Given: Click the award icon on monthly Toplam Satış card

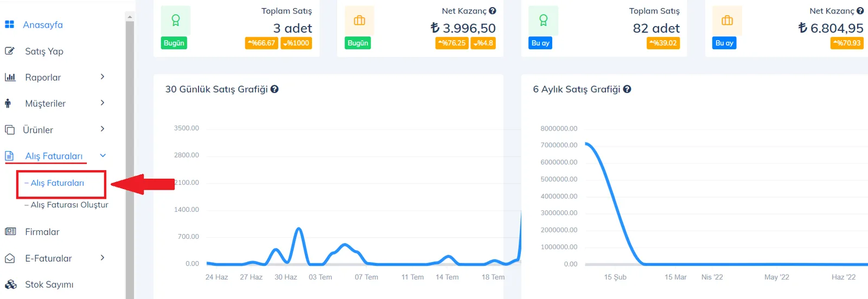Looking at the screenshot, I should point(543,21).
